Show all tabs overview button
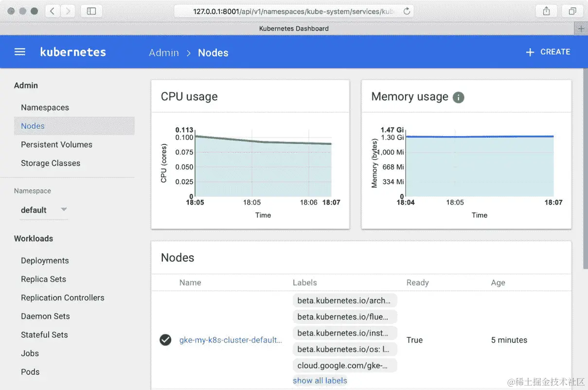The height and width of the screenshot is (390, 588). pyautogui.click(x=572, y=11)
